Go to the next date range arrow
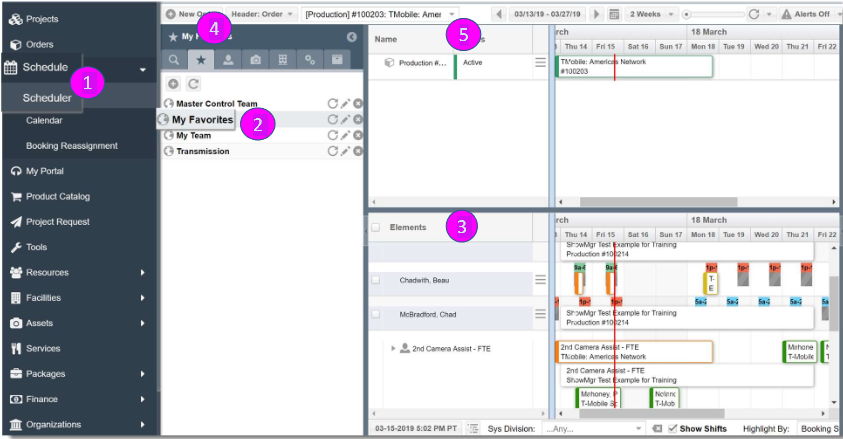 pos(596,14)
